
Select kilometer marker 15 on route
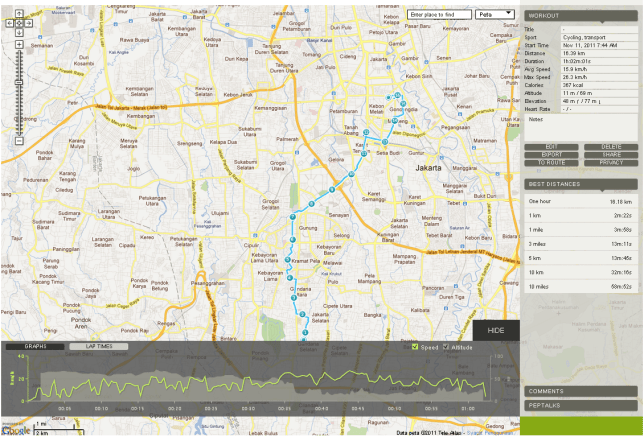tap(403, 103)
